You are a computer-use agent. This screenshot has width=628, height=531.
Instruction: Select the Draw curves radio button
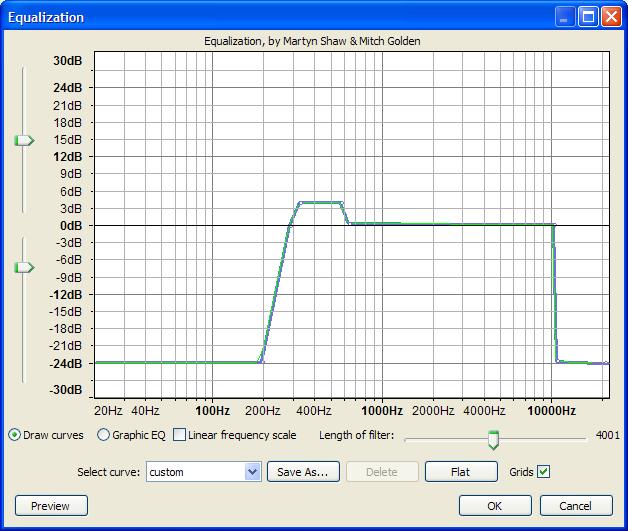click(x=15, y=435)
